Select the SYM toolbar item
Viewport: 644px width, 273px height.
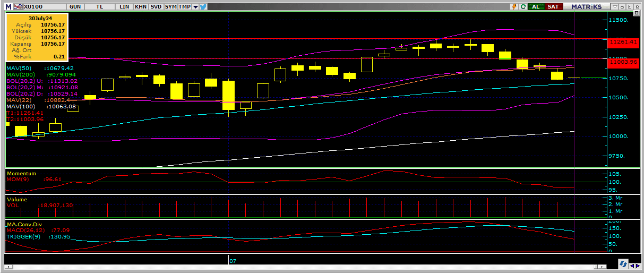click(170, 6)
